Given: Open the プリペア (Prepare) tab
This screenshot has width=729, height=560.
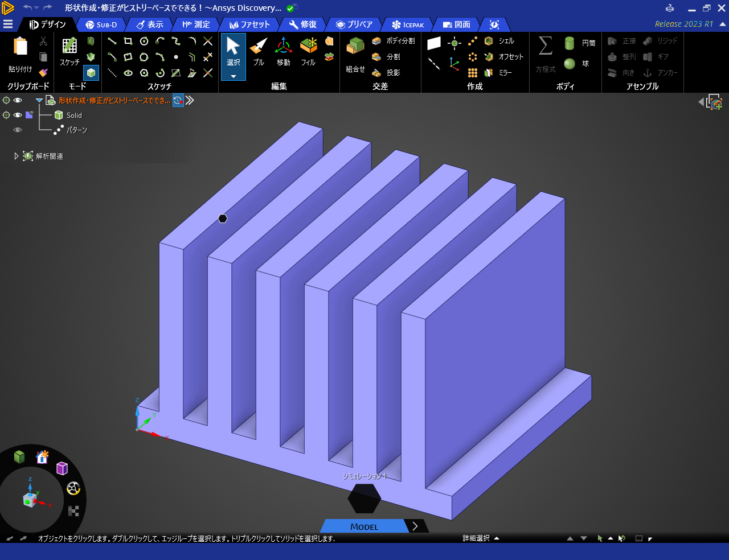Looking at the screenshot, I should point(354,24).
